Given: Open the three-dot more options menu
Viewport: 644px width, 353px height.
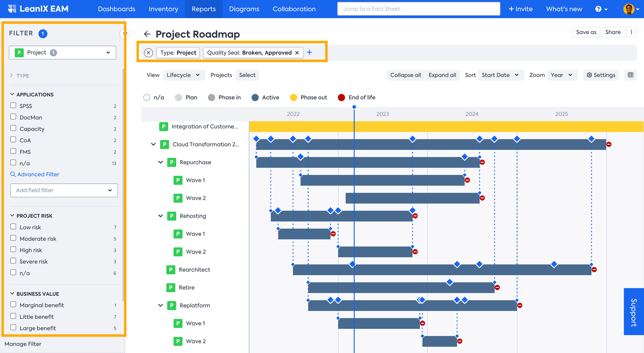Looking at the screenshot, I should [x=631, y=32].
